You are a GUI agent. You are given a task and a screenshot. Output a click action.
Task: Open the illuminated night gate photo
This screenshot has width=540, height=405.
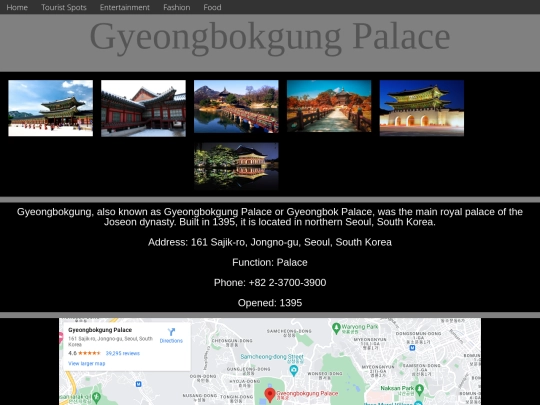(x=422, y=108)
